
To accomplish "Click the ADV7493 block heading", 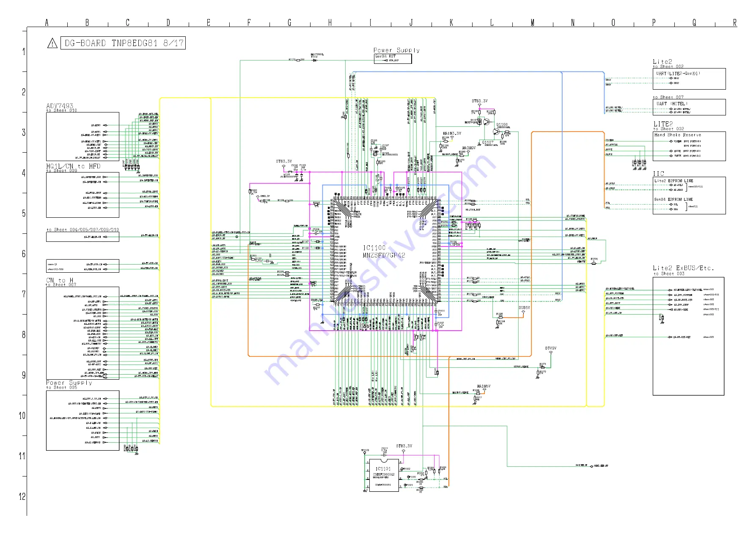I will coord(60,106).
